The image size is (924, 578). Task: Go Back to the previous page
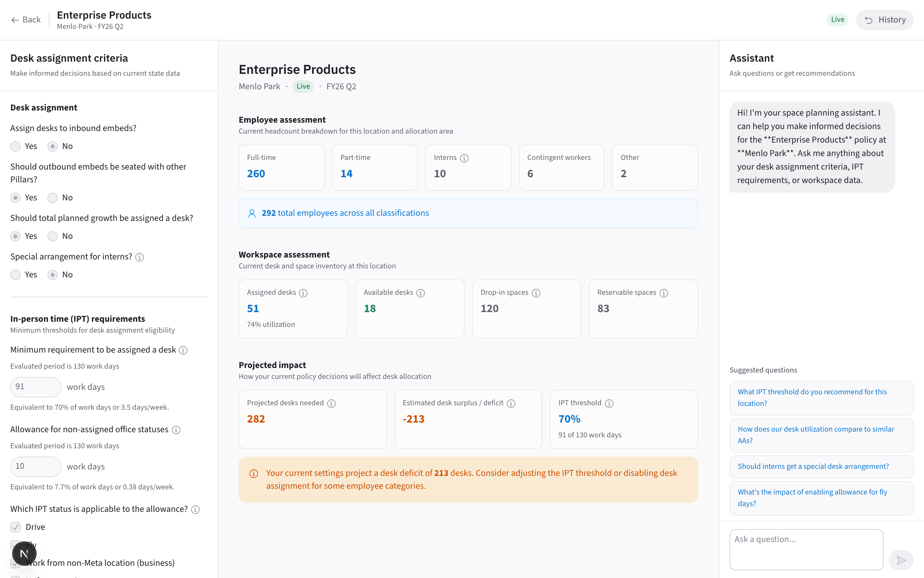point(26,20)
